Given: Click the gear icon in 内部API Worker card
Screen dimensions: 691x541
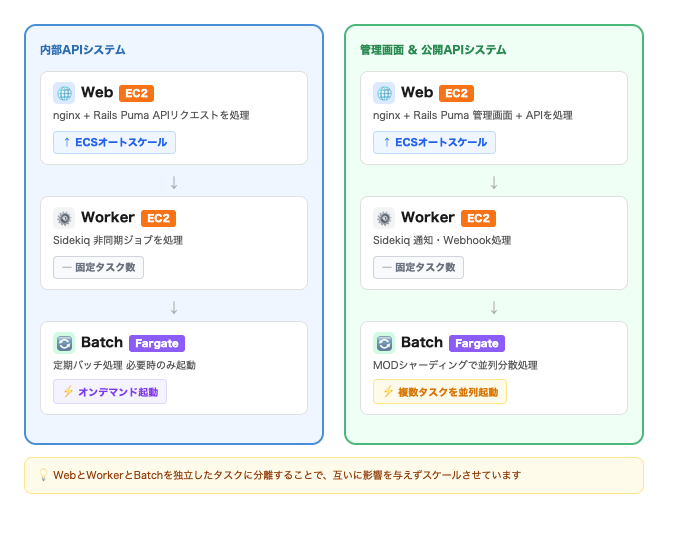Looking at the screenshot, I should point(64,218).
